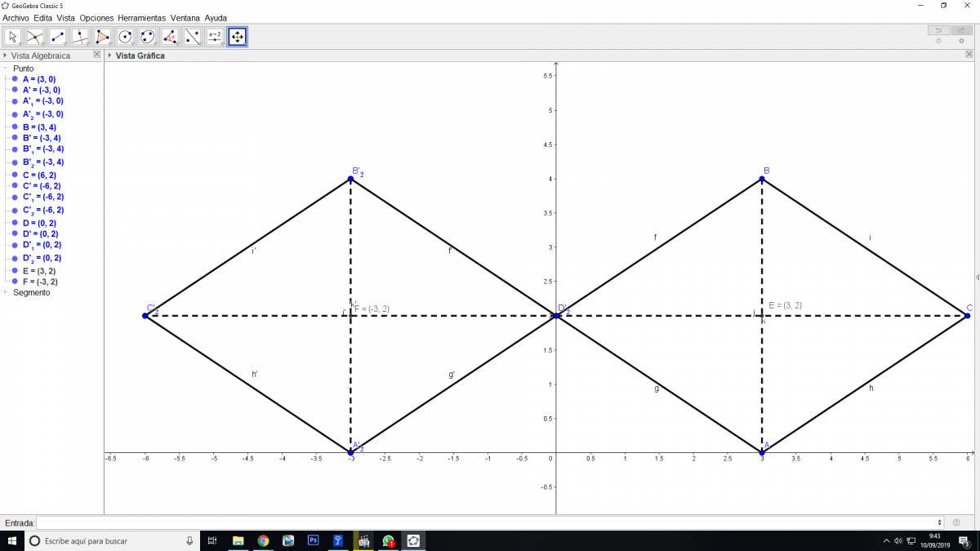Close the Vista Gráfica panel
The height and width of the screenshot is (551, 980).
click(x=969, y=55)
